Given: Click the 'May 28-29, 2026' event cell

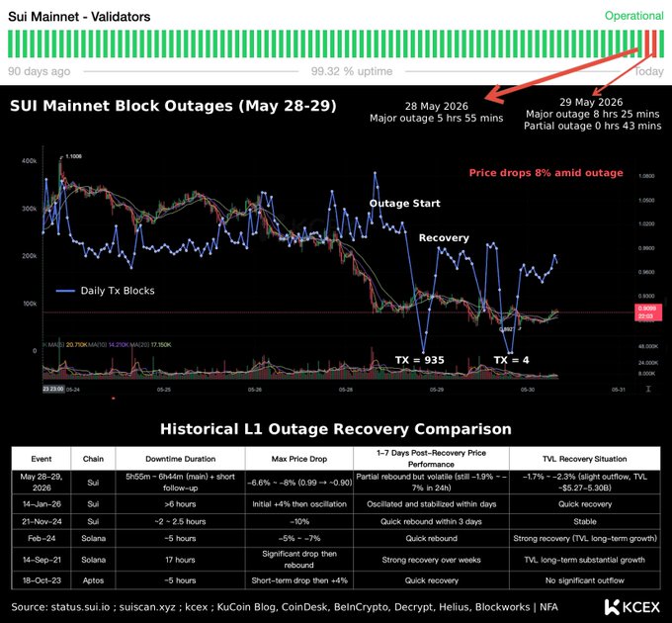Looking at the screenshot, I should (42, 482).
